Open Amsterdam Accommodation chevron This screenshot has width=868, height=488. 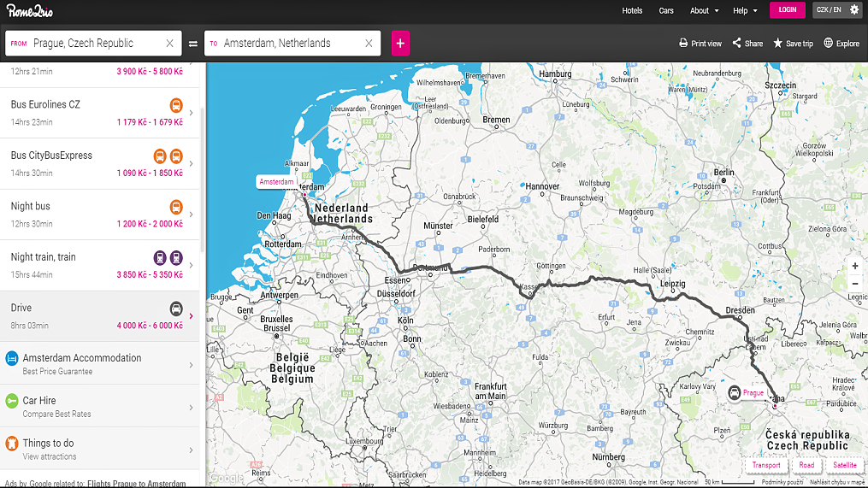point(191,365)
